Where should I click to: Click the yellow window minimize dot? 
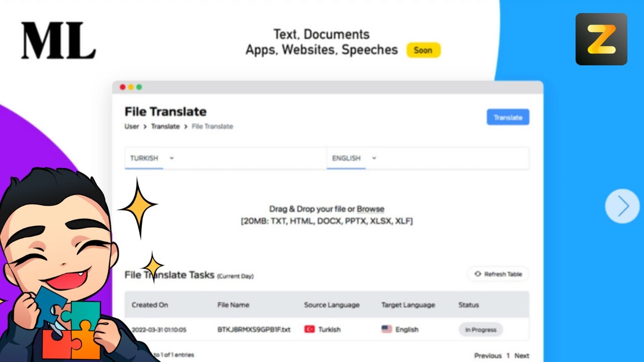coord(131,87)
